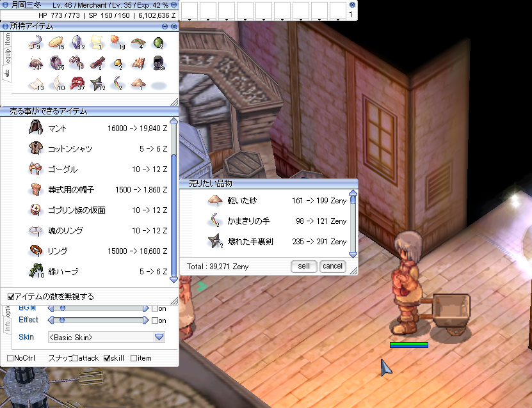This screenshot has width=532, height=408.
Task: Decrease BGM volume with left arrow
Action: pos(51,308)
